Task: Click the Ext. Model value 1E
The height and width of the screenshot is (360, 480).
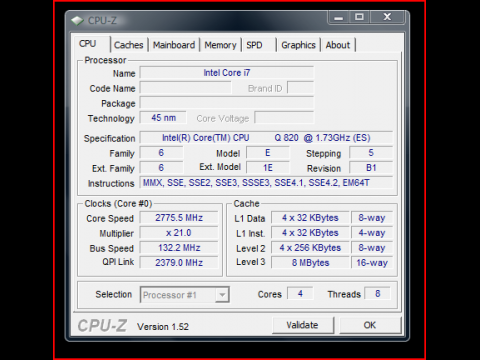Action: (268, 168)
